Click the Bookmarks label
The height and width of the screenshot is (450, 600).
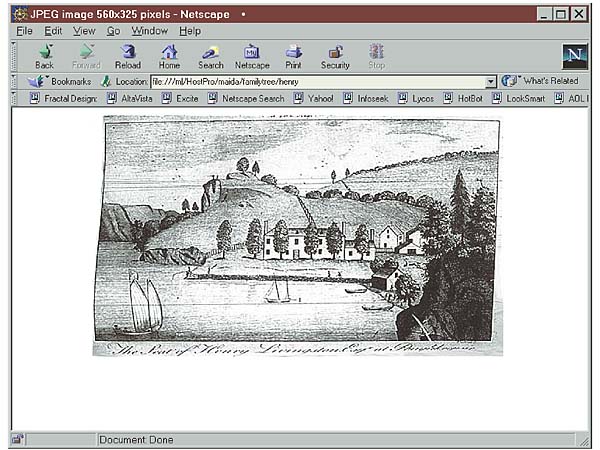[x=71, y=82]
